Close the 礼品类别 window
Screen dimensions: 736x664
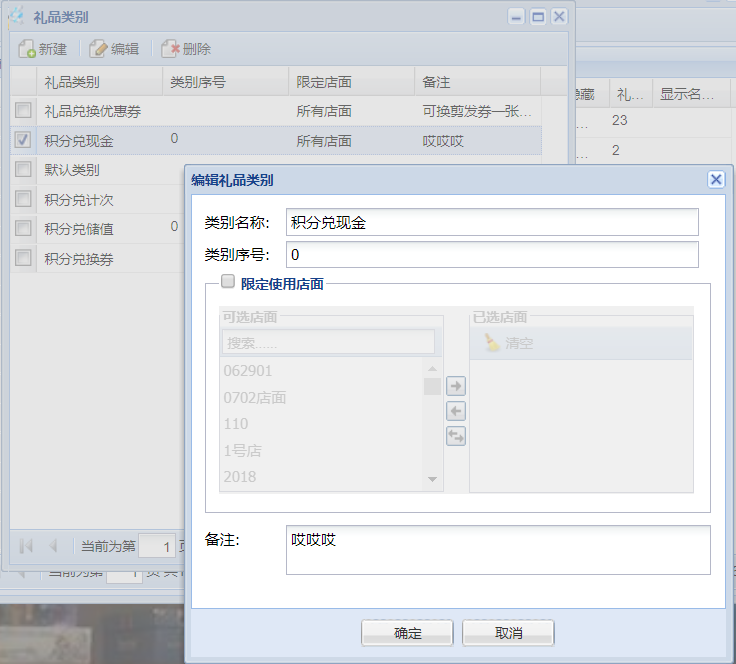click(559, 17)
